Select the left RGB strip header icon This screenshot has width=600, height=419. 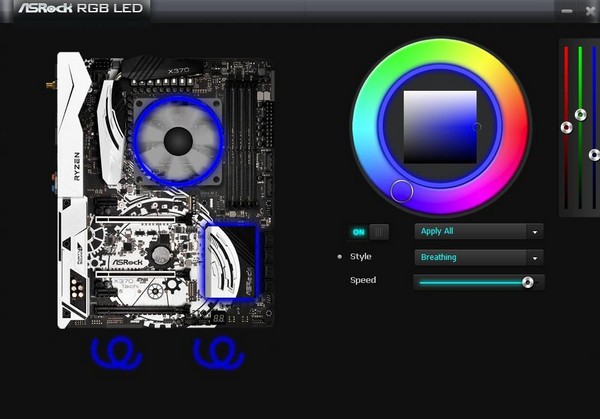117,353
